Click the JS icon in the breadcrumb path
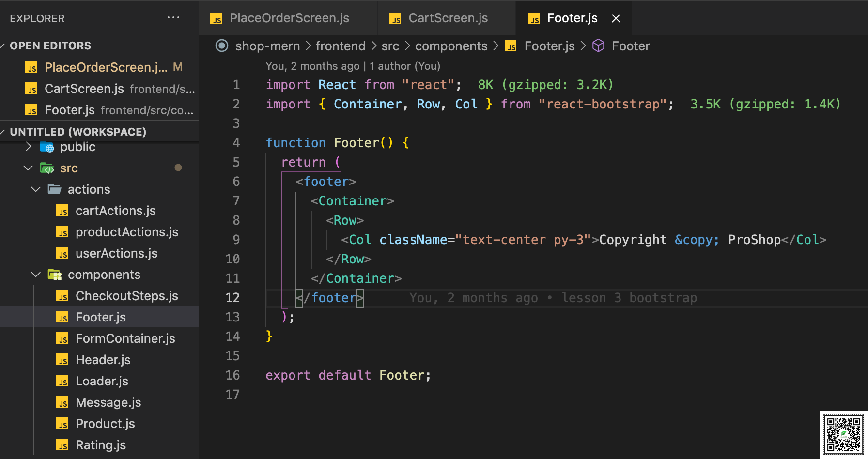 [511, 46]
